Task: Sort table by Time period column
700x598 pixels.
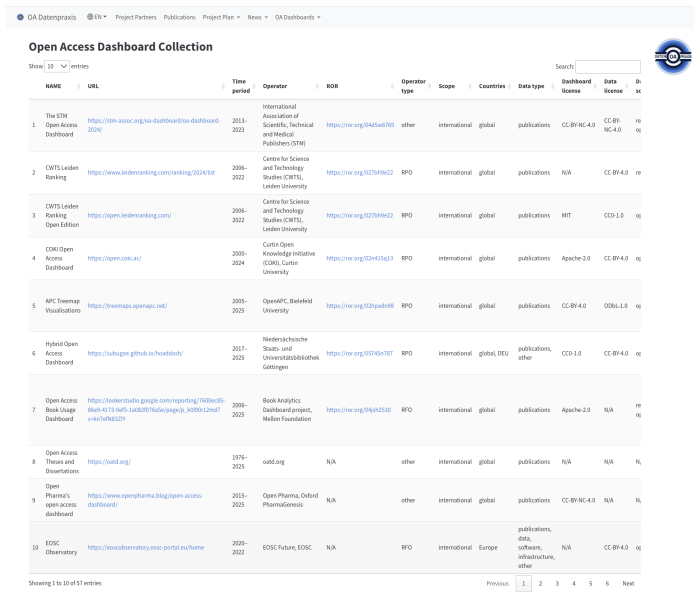Action: click(243, 86)
